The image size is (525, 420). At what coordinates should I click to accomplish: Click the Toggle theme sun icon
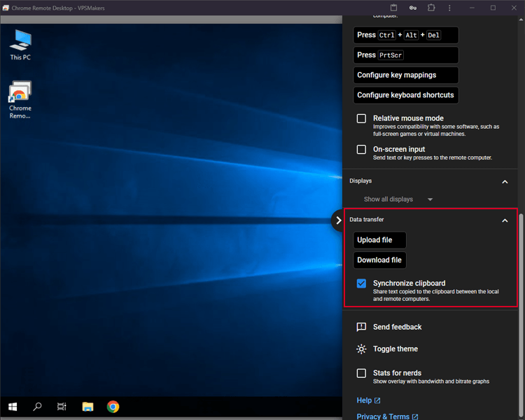pyautogui.click(x=361, y=349)
